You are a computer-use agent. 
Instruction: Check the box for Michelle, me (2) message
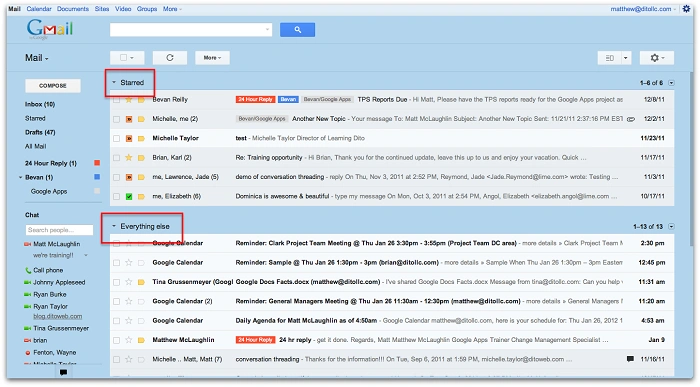[x=117, y=119]
